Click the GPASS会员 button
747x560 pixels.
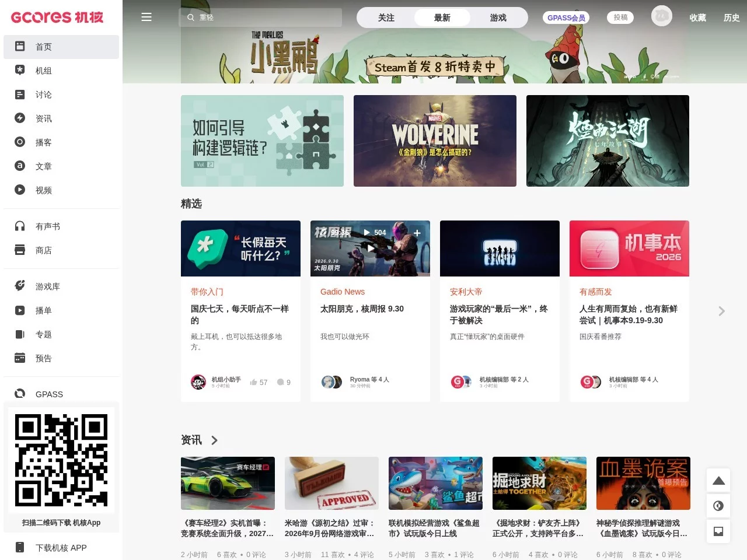click(566, 17)
